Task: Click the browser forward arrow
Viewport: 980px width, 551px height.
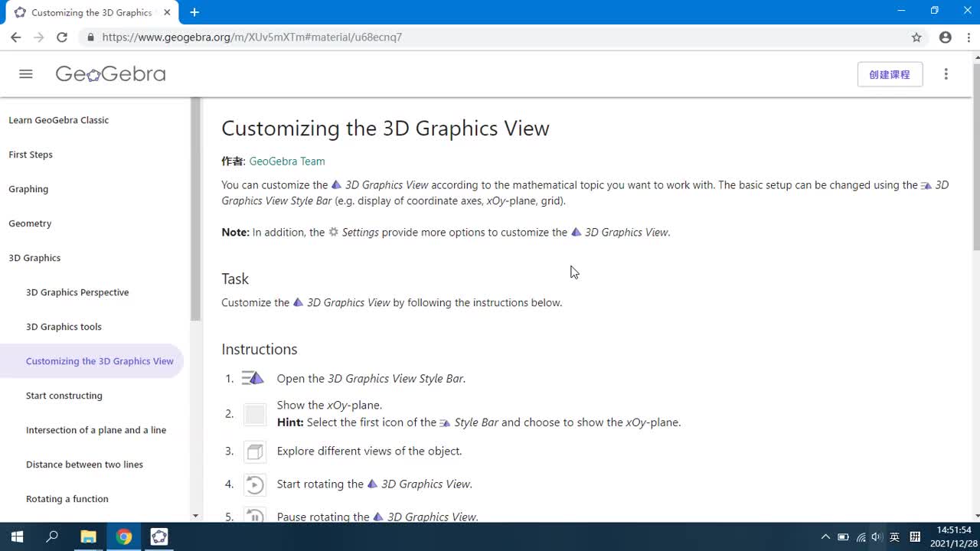Action: (38, 37)
